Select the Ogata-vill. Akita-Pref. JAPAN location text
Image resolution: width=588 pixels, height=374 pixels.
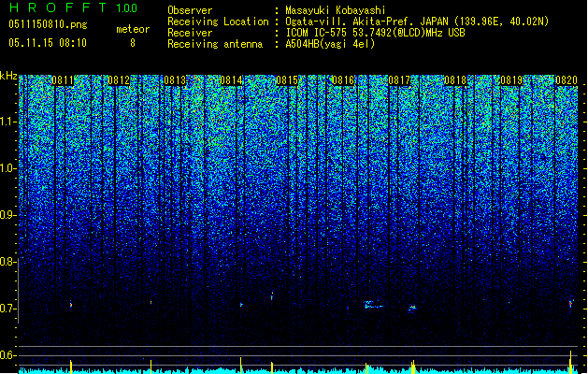pos(417,22)
